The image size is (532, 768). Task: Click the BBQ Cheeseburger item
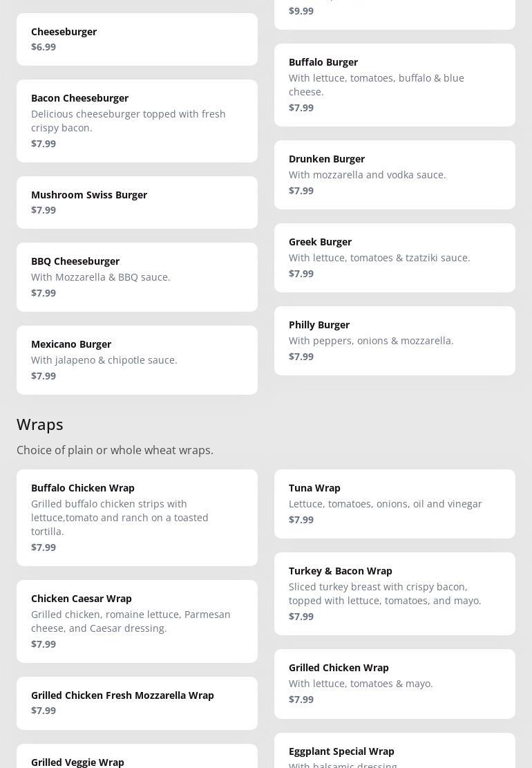pyautogui.click(x=137, y=277)
